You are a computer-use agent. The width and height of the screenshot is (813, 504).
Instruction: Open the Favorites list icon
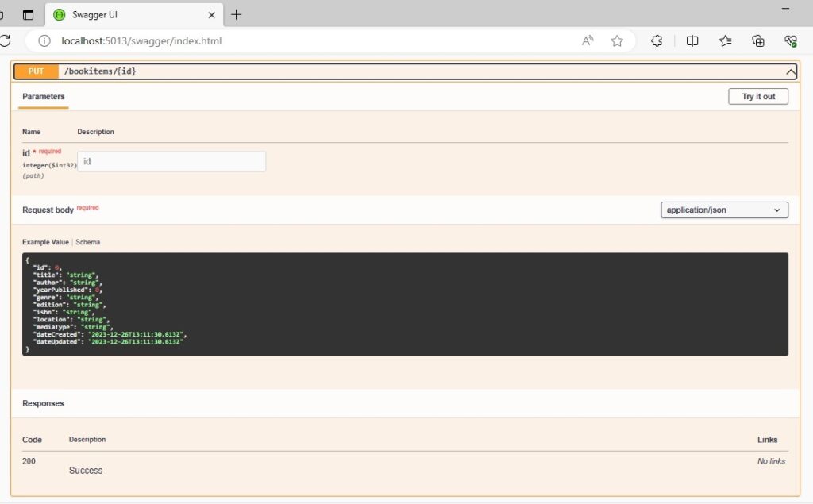coord(726,41)
